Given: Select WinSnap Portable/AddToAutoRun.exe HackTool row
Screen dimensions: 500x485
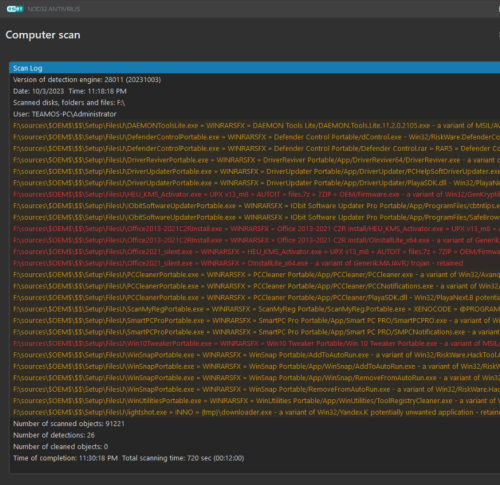Looking at the screenshot, I should click(255, 355).
